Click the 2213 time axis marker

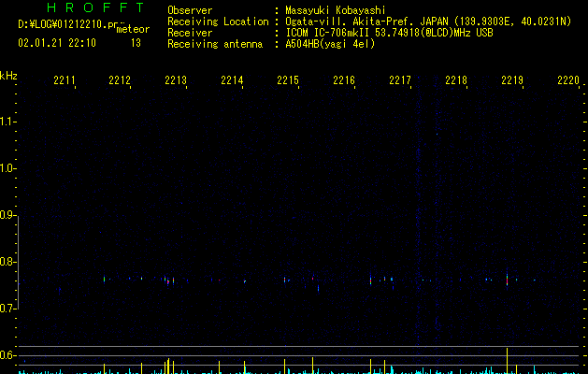pos(176,79)
